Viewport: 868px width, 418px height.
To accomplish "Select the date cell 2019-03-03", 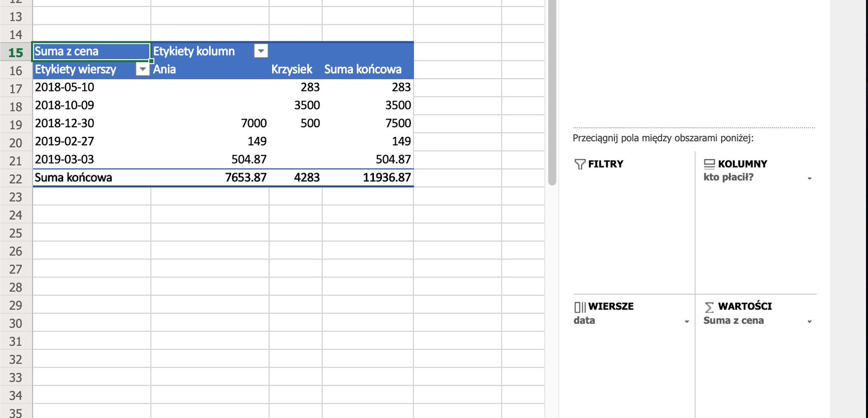I will coord(91,160).
